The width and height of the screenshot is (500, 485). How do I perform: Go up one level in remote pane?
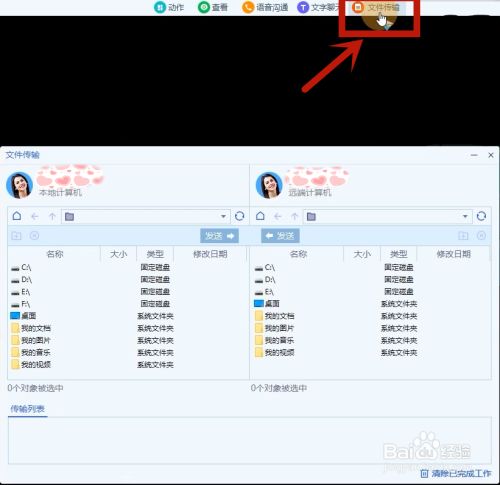294,217
